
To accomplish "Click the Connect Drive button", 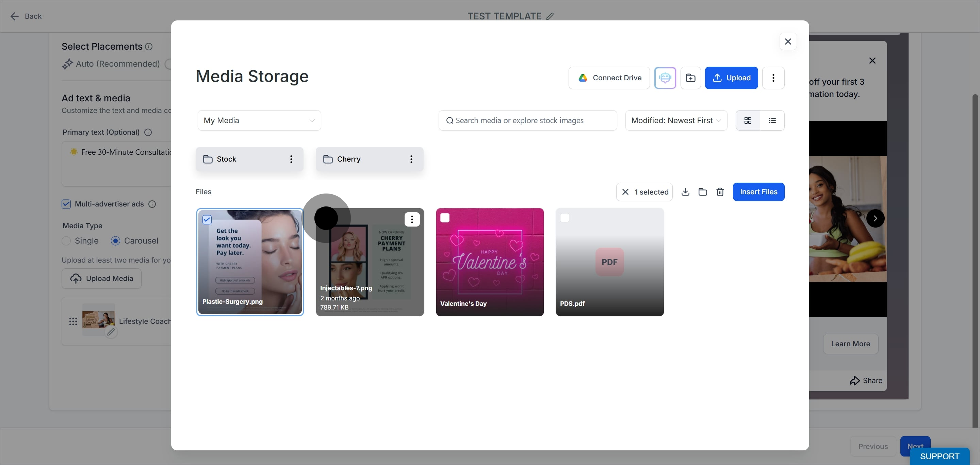I will point(609,78).
